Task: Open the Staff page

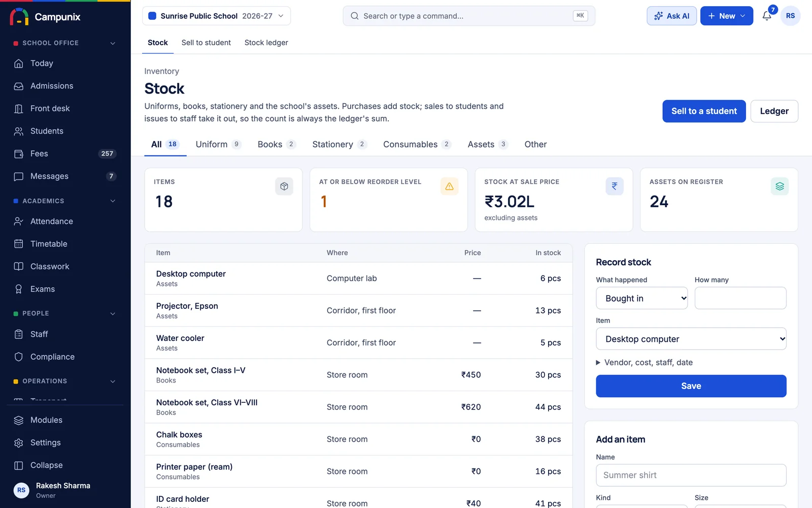Action: click(65, 334)
